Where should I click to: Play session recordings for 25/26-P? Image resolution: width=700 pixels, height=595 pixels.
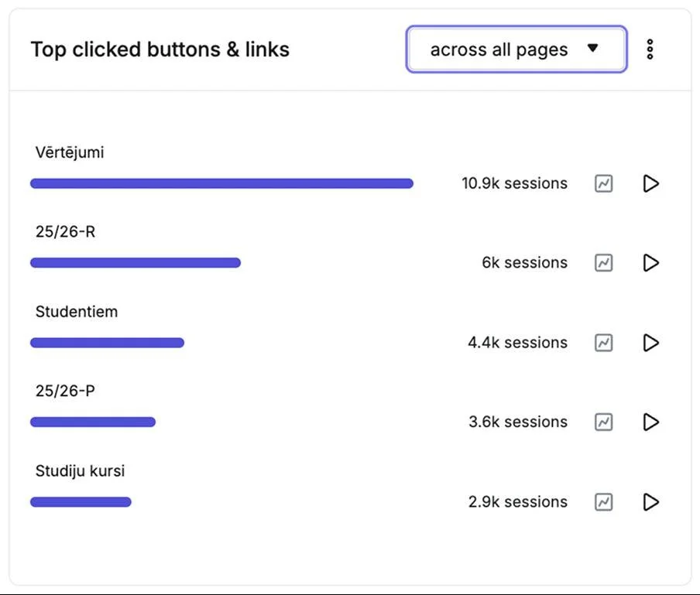[x=651, y=422]
